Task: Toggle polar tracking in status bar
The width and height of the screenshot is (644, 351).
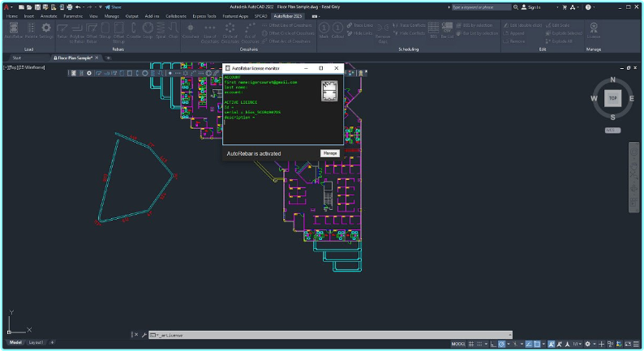Action: pos(501,344)
